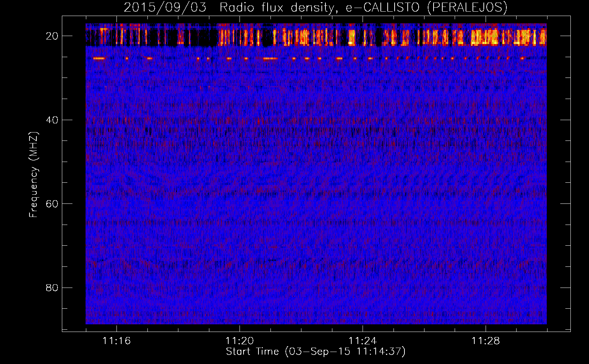This screenshot has height=364, width=589.
Task: Click the 'Frequency (MHZ)' axis label
Action: (x=33, y=175)
